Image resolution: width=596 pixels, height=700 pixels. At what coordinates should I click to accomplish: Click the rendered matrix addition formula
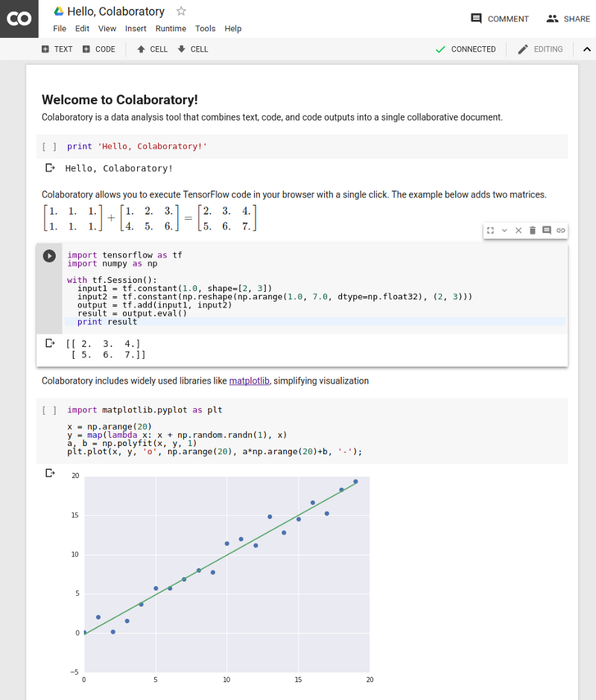[150, 218]
